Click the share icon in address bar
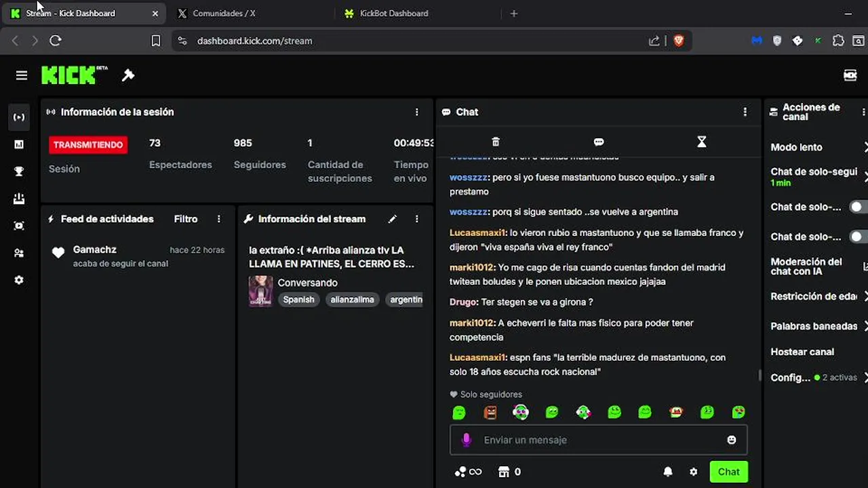 pyautogui.click(x=654, y=41)
